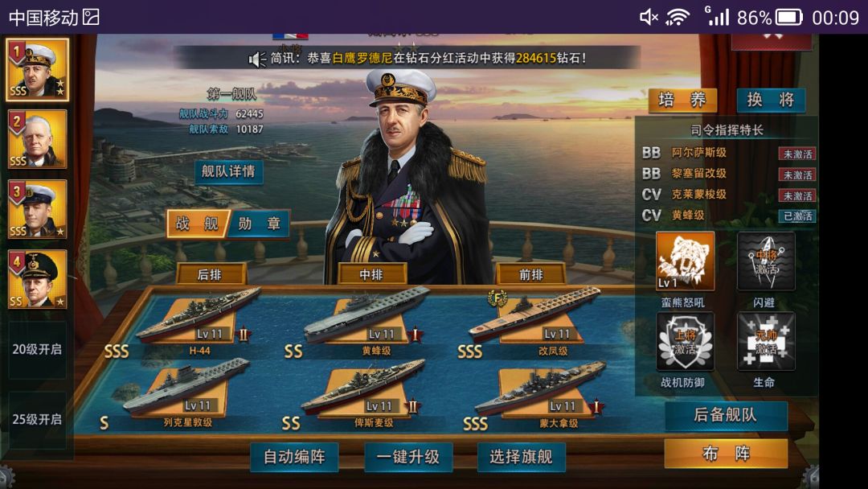The image size is (868, 489).
Task: Tap the 生命 skill icon
Action: (766, 342)
